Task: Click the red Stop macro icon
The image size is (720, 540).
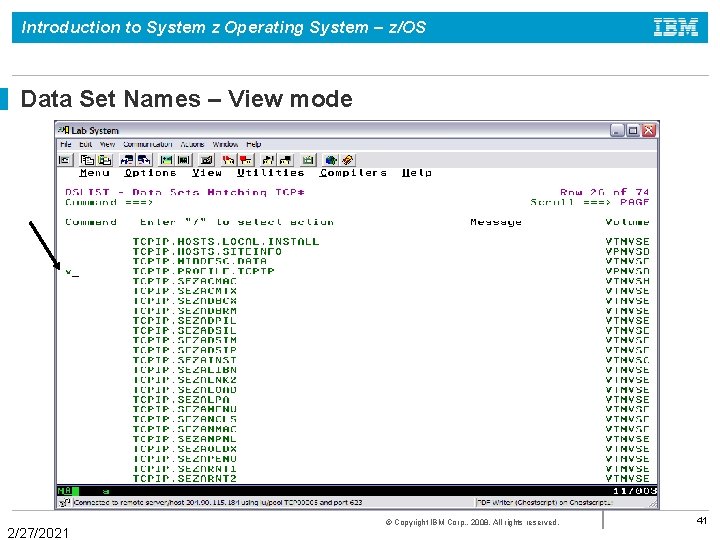Action: 246,160
